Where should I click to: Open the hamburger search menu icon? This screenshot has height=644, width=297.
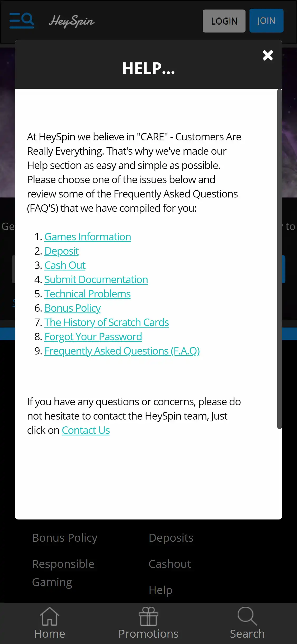pos(22,21)
